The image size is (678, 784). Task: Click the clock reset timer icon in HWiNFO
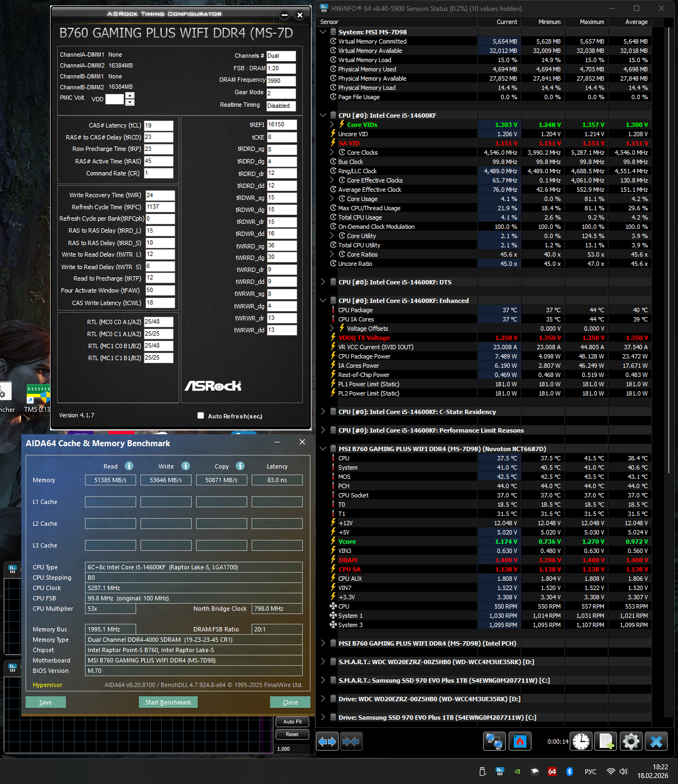coord(581,742)
